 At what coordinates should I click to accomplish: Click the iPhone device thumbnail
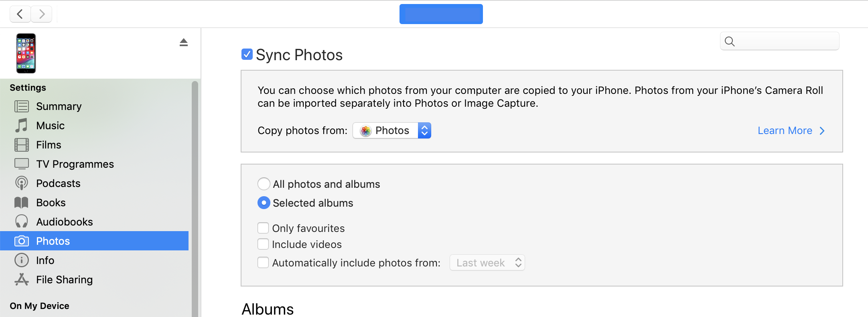click(x=26, y=53)
